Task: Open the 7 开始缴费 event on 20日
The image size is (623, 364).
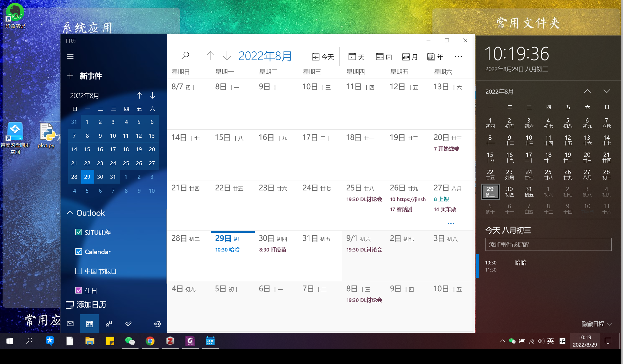Action: 447,149
